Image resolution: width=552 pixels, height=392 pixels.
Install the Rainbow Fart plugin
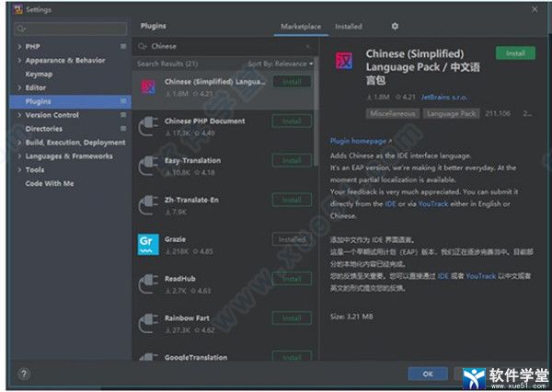pyautogui.click(x=292, y=318)
